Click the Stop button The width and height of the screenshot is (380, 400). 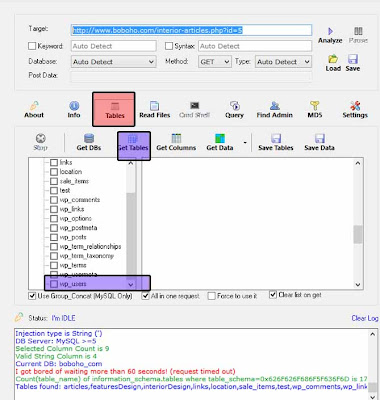(x=40, y=142)
